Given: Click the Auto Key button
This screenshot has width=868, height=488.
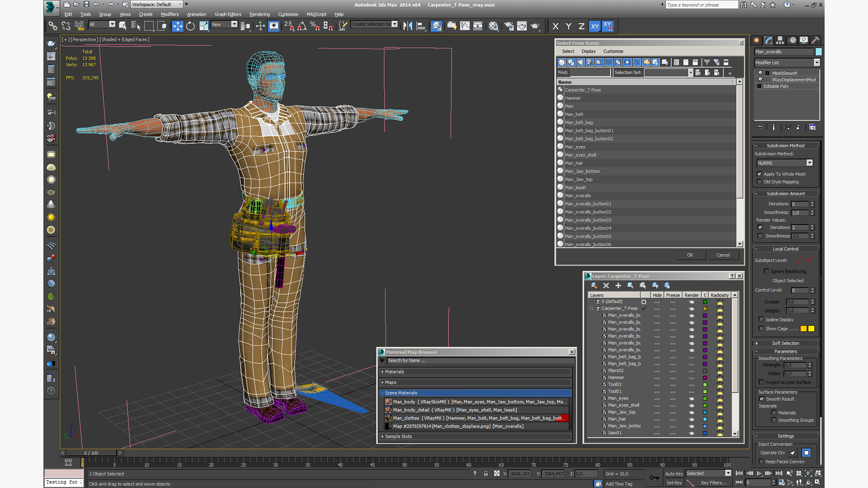Looking at the screenshot, I should tap(674, 474).
